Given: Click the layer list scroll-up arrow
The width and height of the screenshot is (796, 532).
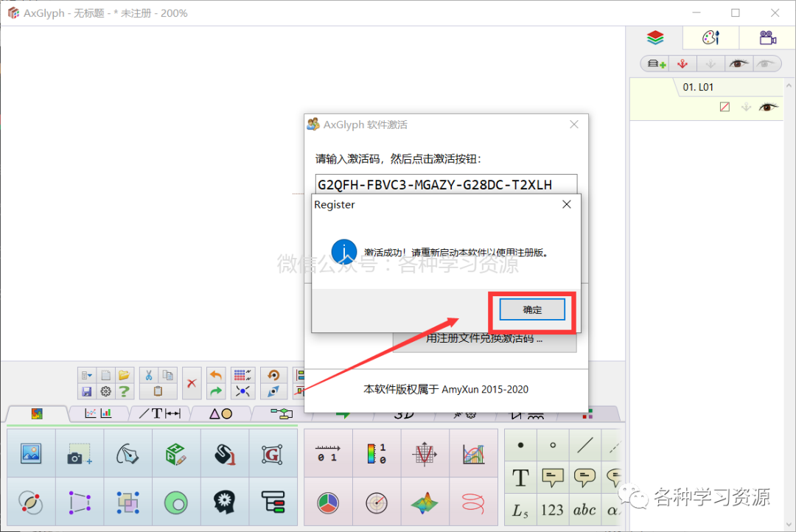Looking at the screenshot, I should tap(789, 85).
